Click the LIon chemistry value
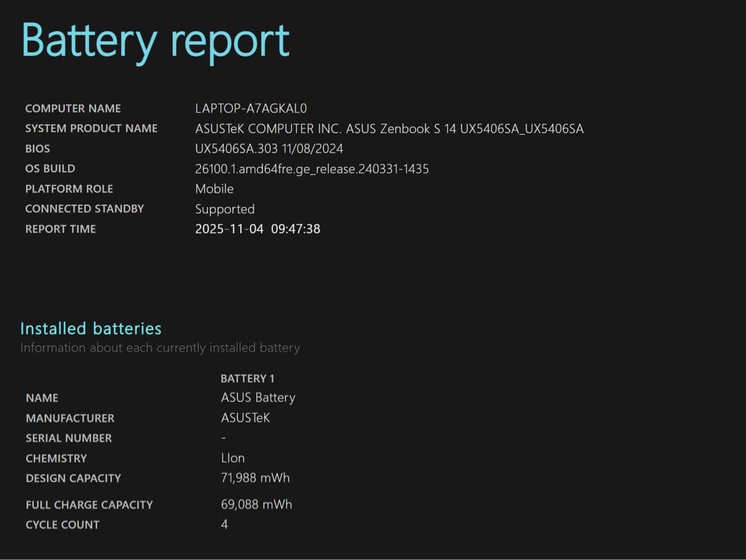746x560 pixels. (233, 458)
